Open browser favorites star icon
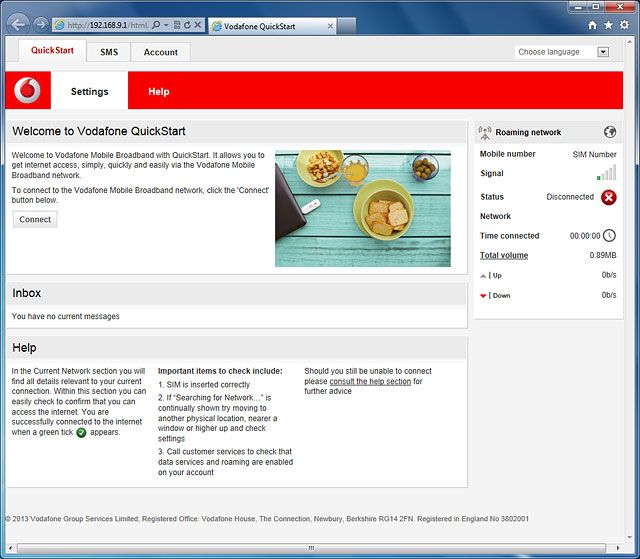The height and width of the screenshot is (559, 640). tap(607, 24)
